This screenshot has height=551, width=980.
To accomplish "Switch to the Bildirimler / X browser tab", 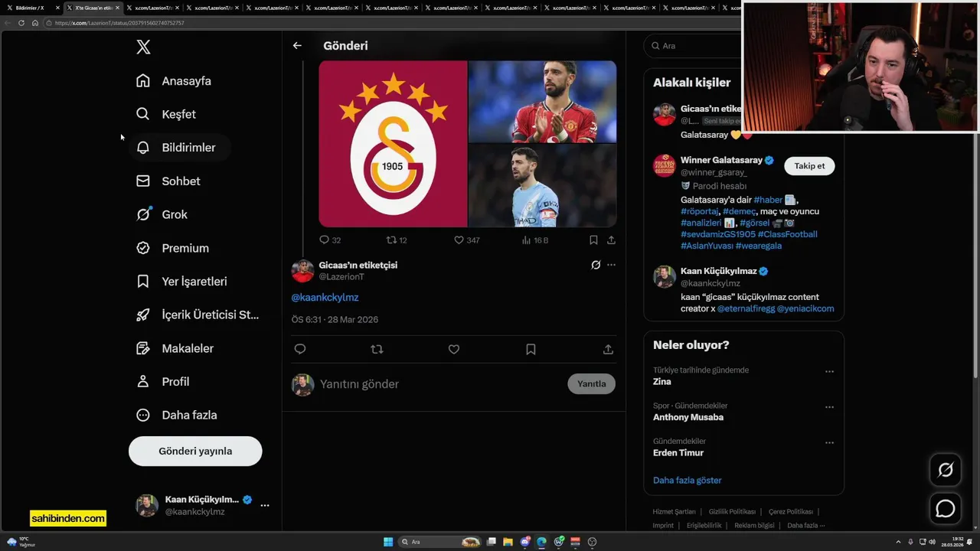I will pos(31,8).
